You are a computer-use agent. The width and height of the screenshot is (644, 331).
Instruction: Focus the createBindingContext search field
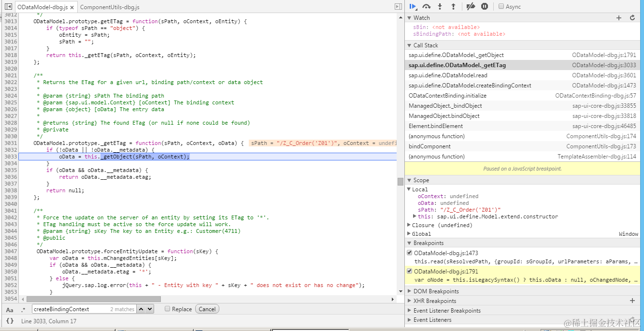click(84, 309)
